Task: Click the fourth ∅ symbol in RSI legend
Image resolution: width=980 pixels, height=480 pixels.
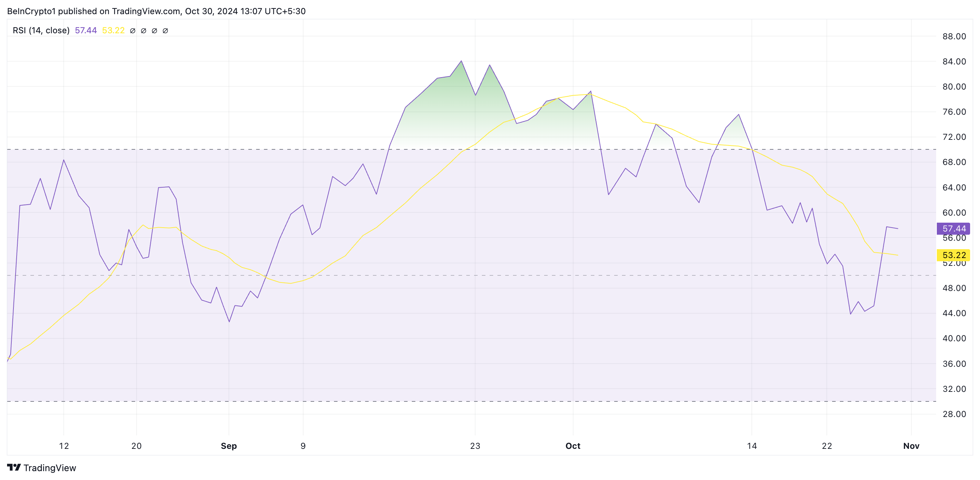Action: pos(165,30)
